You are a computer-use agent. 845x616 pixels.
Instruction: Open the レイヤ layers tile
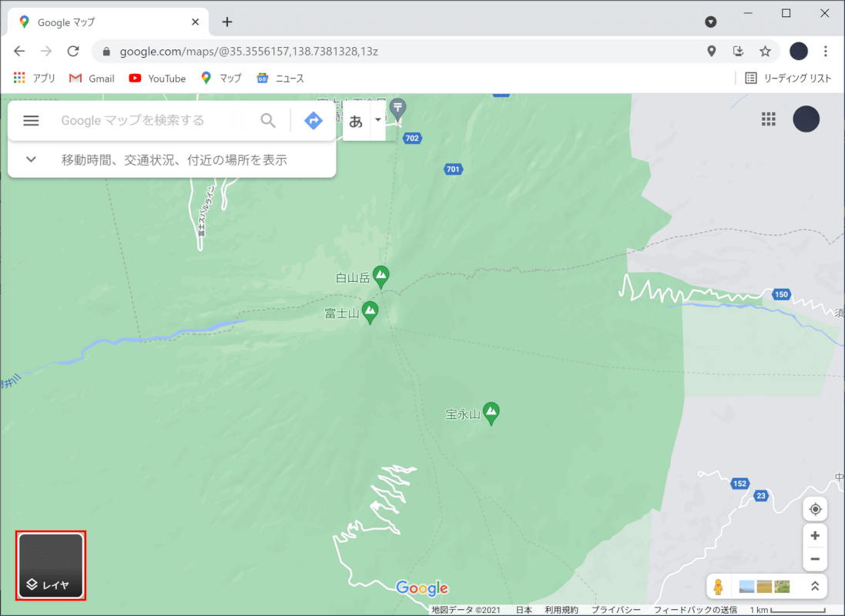click(51, 565)
